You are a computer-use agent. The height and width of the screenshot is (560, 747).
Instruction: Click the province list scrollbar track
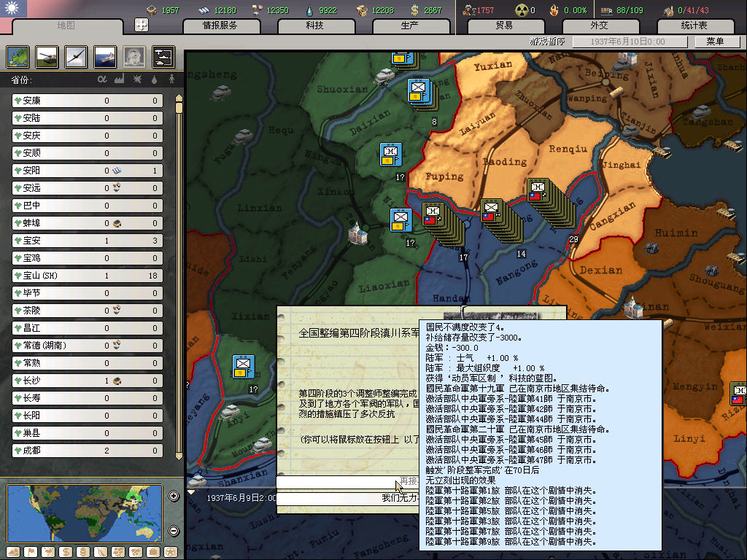pos(179,292)
